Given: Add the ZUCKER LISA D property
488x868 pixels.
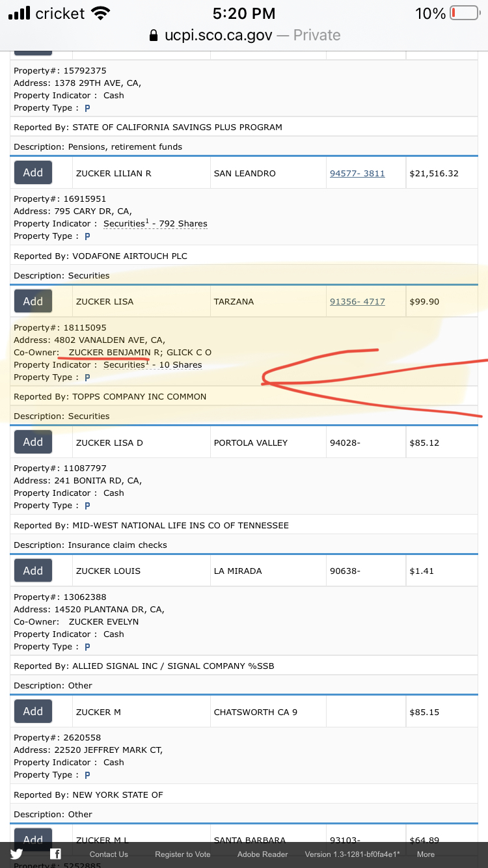Looking at the screenshot, I should pyautogui.click(x=33, y=442).
